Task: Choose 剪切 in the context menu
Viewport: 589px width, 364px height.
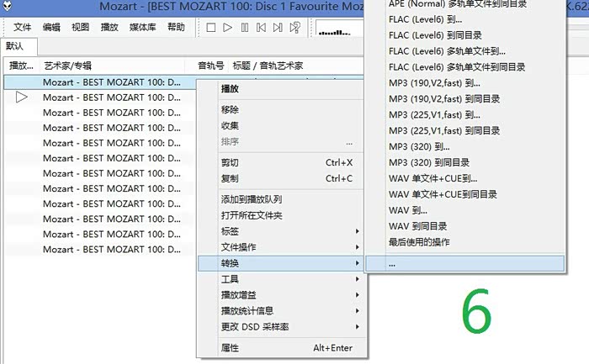Action: tap(281, 163)
